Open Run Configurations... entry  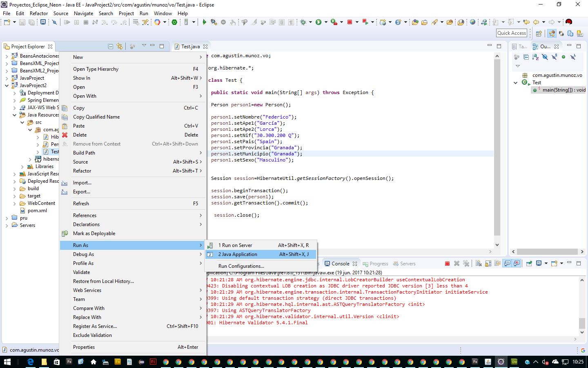(x=261, y=266)
